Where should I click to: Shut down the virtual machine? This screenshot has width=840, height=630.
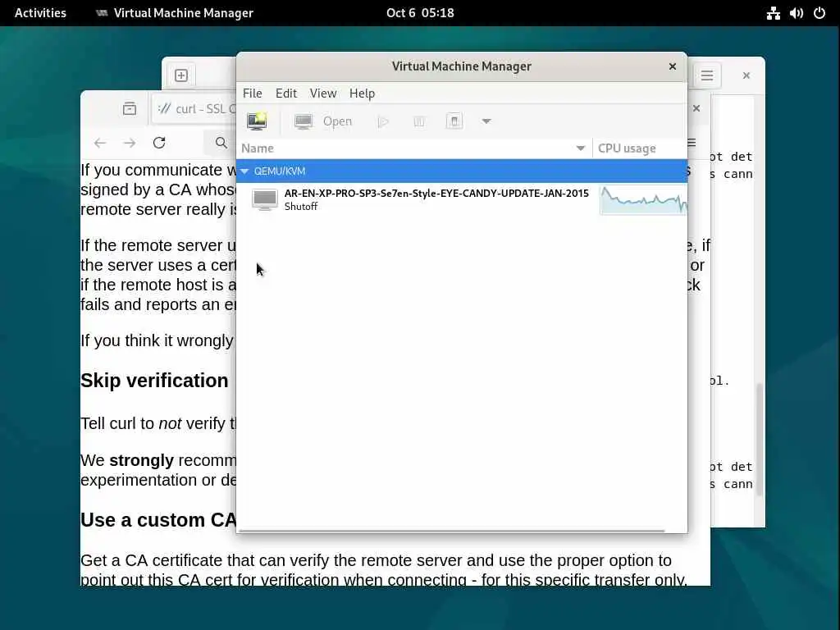click(454, 121)
